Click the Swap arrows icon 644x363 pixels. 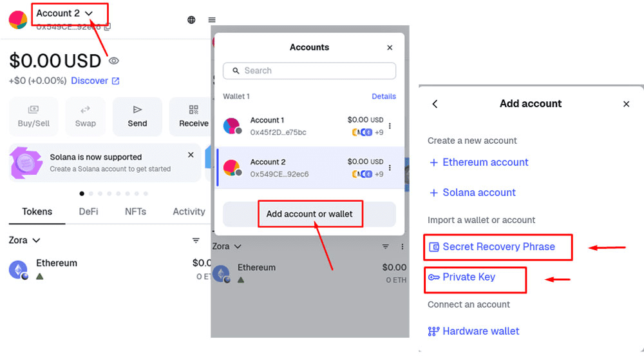pyautogui.click(x=85, y=110)
